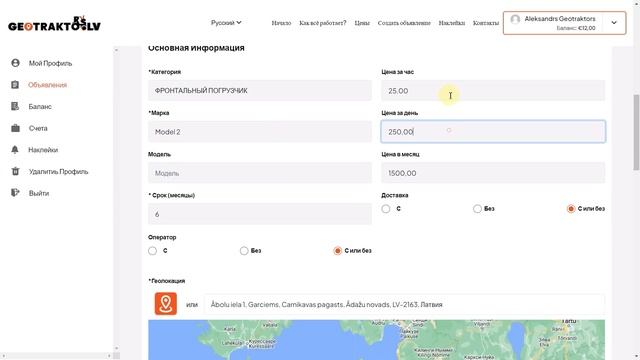Click the geolocation address text field
640x360 pixels.
(x=404, y=304)
